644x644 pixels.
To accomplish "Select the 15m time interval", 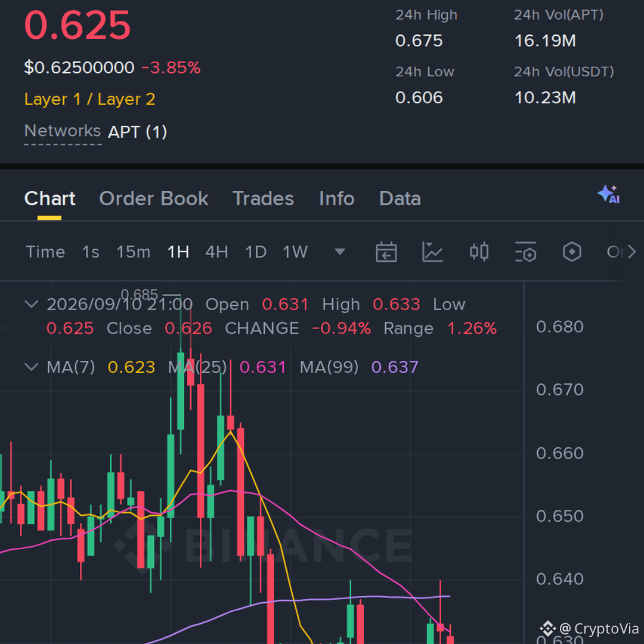I will tap(134, 252).
